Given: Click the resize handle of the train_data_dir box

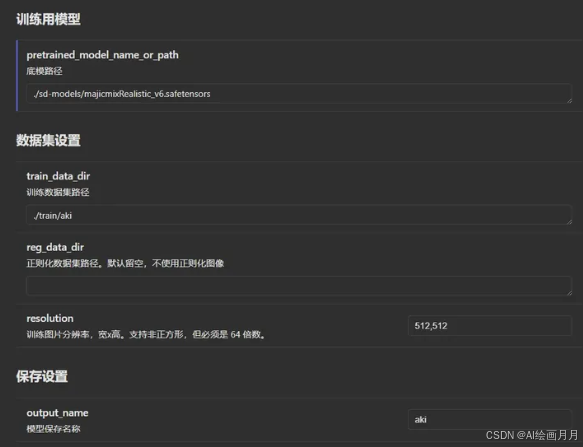Looking at the screenshot, I should tap(569, 222).
